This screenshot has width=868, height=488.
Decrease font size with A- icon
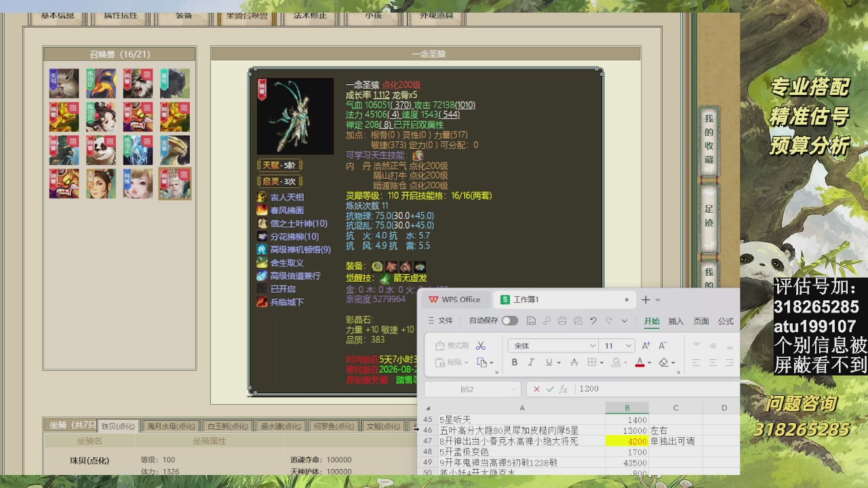(x=663, y=346)
